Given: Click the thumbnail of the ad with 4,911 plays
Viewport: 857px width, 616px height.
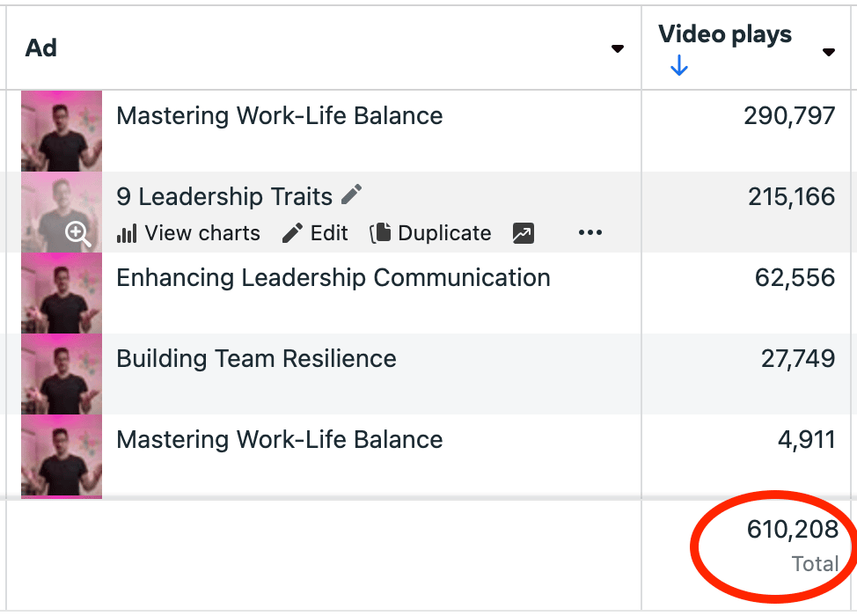Looking at the screenshot, I should [62, 455].
